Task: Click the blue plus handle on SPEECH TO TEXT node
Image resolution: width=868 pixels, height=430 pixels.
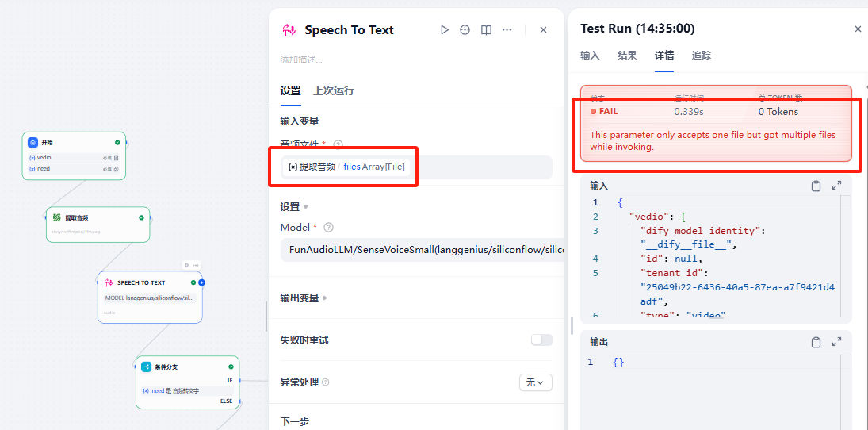Action: [x=201, y=282]
